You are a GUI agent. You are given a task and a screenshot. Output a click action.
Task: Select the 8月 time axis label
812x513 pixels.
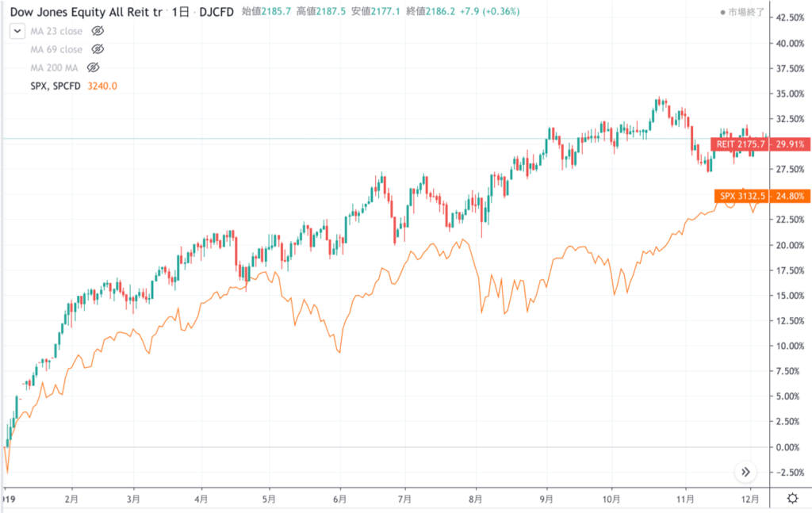(476, 499)
